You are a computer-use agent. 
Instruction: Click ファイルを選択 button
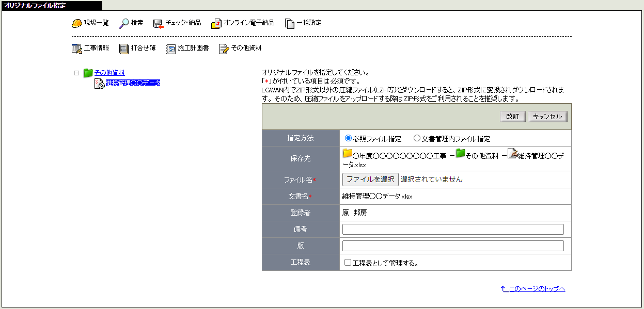click(x=370, y=180)
